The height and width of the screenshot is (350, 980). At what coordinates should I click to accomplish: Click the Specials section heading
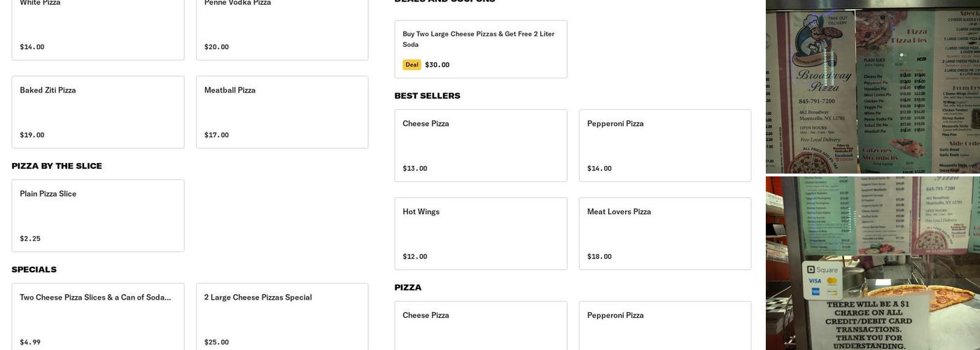click(x=34, y=269)
